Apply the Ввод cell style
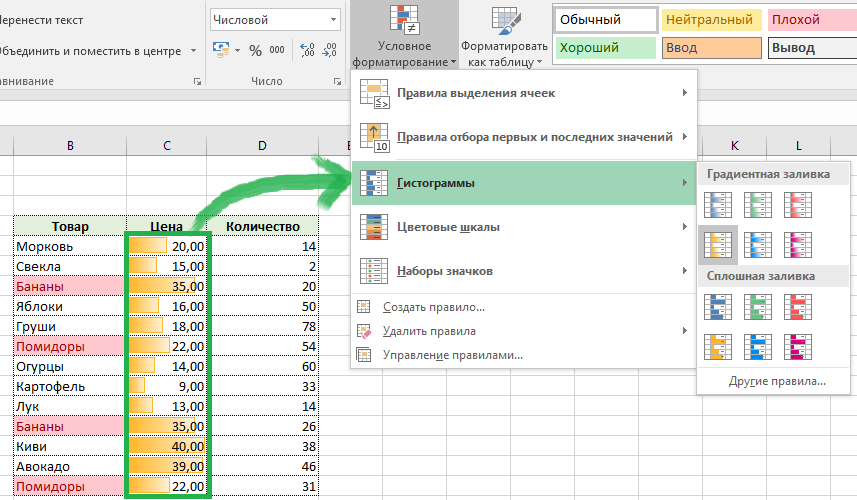This screenshot has width=857, height=500. click(711, 48)
